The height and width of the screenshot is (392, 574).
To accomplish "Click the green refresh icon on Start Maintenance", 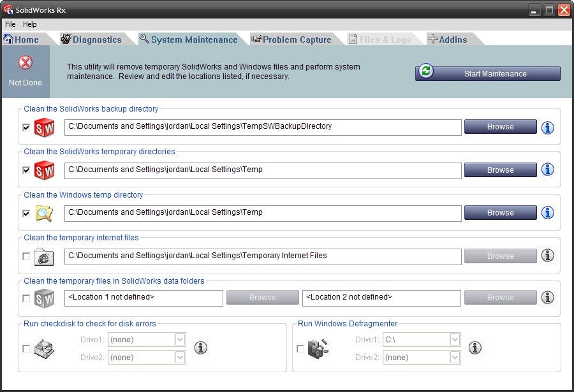I will tap(426, 71).
